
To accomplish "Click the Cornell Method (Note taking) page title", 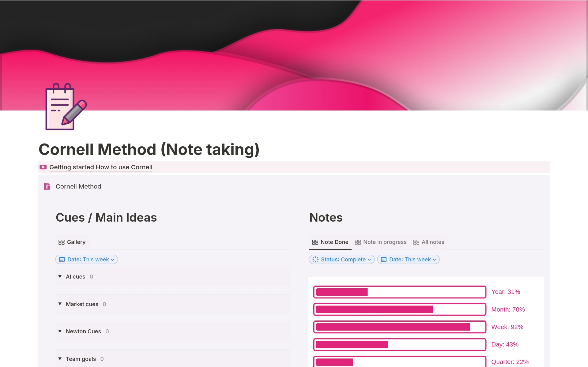I will pyautogui.click(x=149, y=149).
